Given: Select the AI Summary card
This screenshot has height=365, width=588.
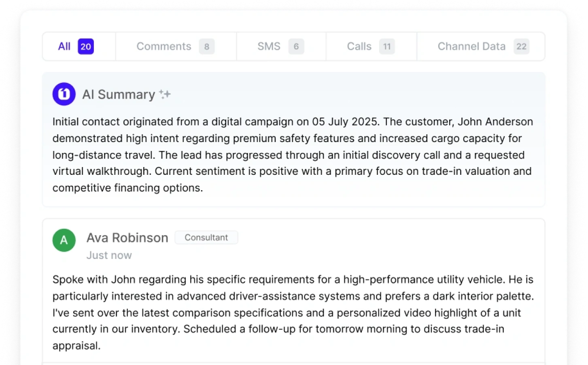Looking at the screenshot, I should (294, 140).
